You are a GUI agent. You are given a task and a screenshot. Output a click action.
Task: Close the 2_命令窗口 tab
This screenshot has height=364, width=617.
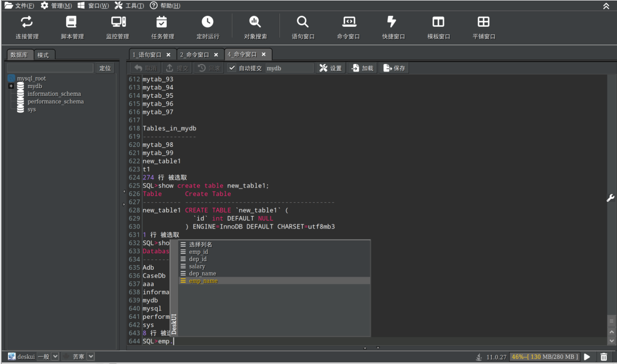216,55
